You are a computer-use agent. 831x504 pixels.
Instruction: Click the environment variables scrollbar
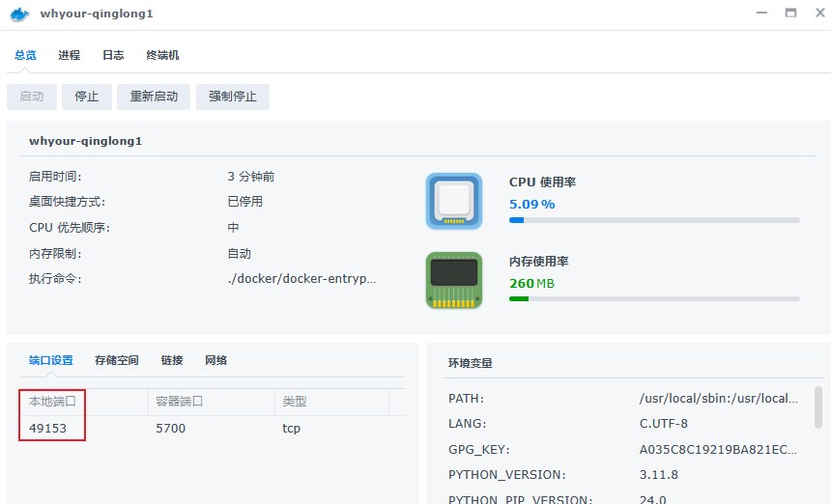(x=818, y=407)
